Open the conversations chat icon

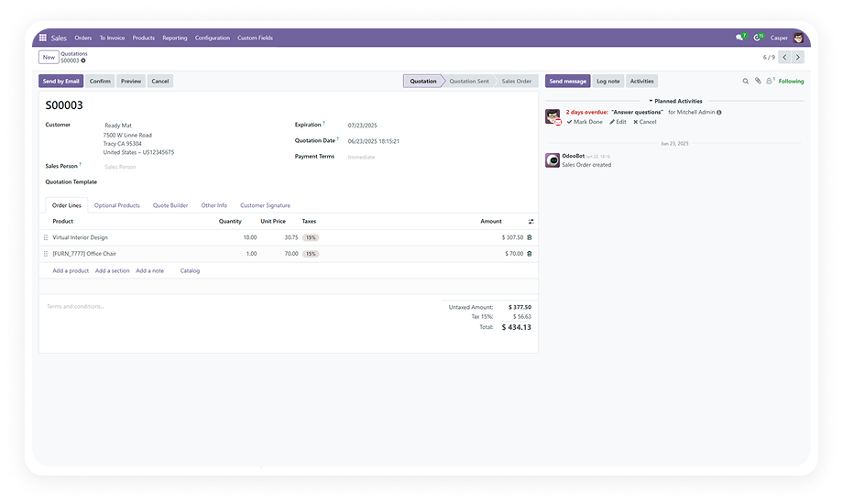[x=740, y=38]
